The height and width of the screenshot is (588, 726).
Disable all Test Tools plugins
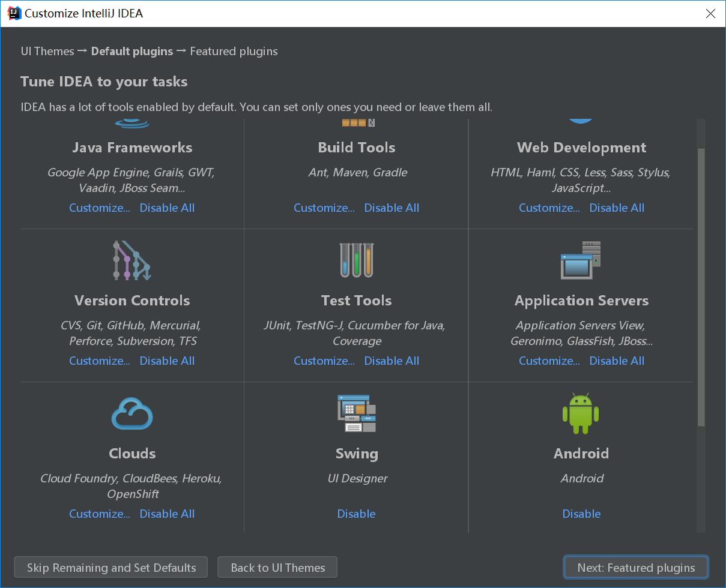click(392, 361)
